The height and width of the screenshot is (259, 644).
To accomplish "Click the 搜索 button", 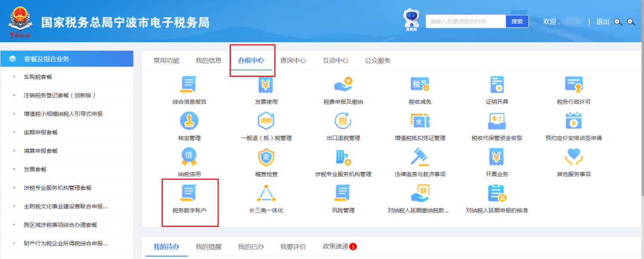I will (x=517, y=21).
